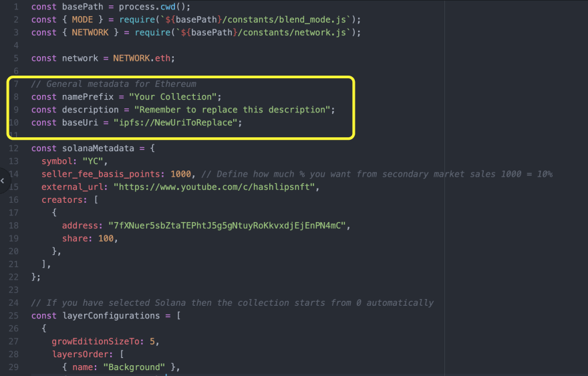Click the 1000 value after seller_fee_basis_points
Screen dimensions: 588x376
pyautogui.click(x=181, y=175)
